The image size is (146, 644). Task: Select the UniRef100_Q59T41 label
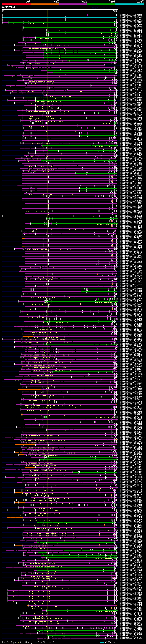click(x=131, y=173)
